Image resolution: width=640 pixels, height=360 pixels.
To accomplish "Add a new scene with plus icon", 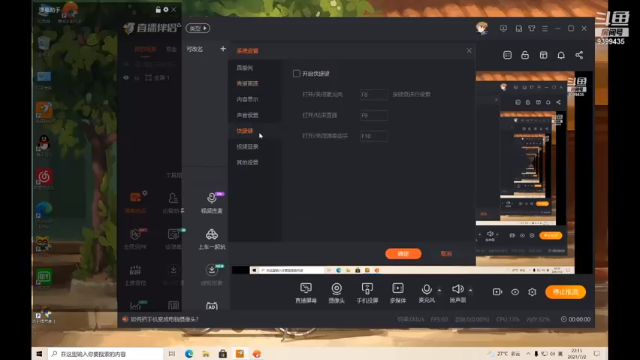I will point(223,49).
